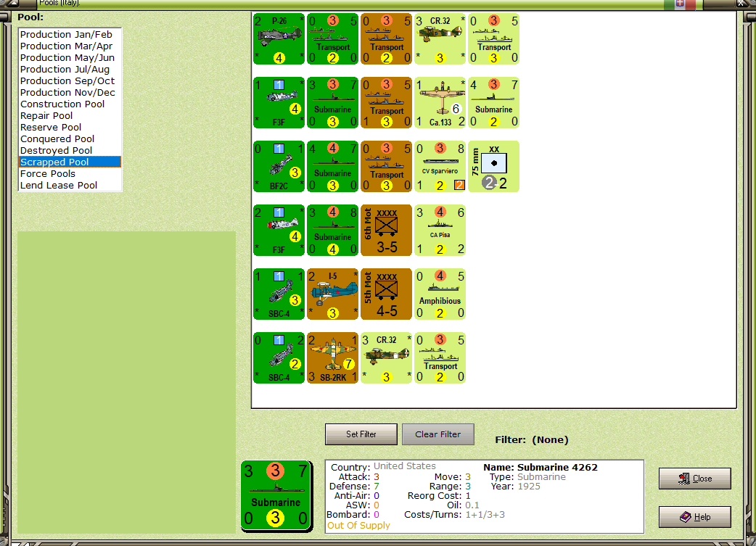The width and height of the screenshot is (756, 546).
Task: Click the large selected Submarine detail counter
Action: click(x=276, y=496)
